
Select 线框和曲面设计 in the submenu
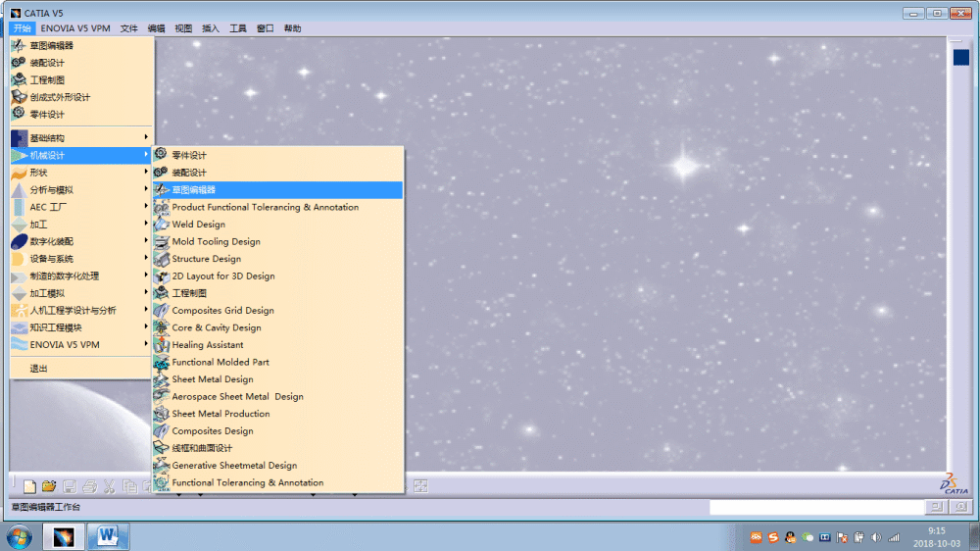click(278, 448)
